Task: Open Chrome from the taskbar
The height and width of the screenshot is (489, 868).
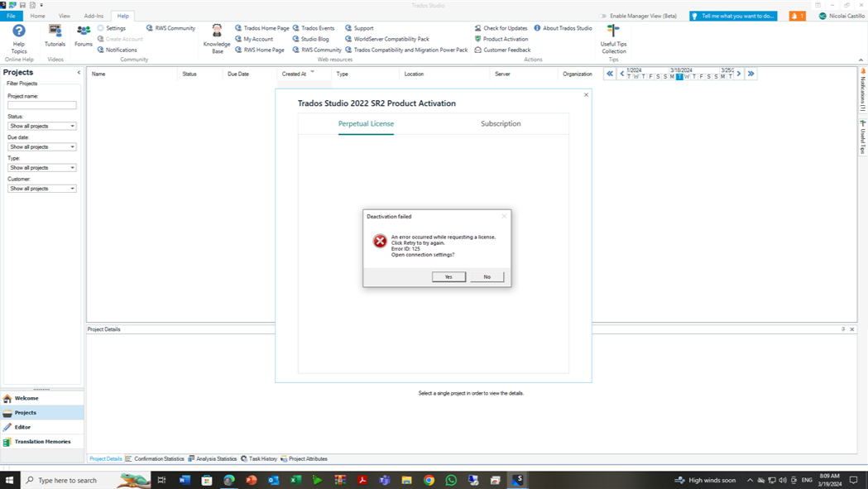Action: 429,480
